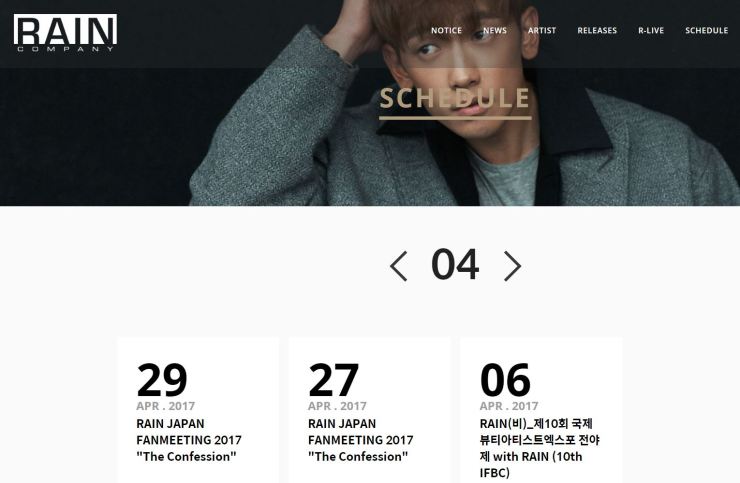Open the April 27 fanmeeting event card
This screenshot has height=483, width=740.
point(370,410)
